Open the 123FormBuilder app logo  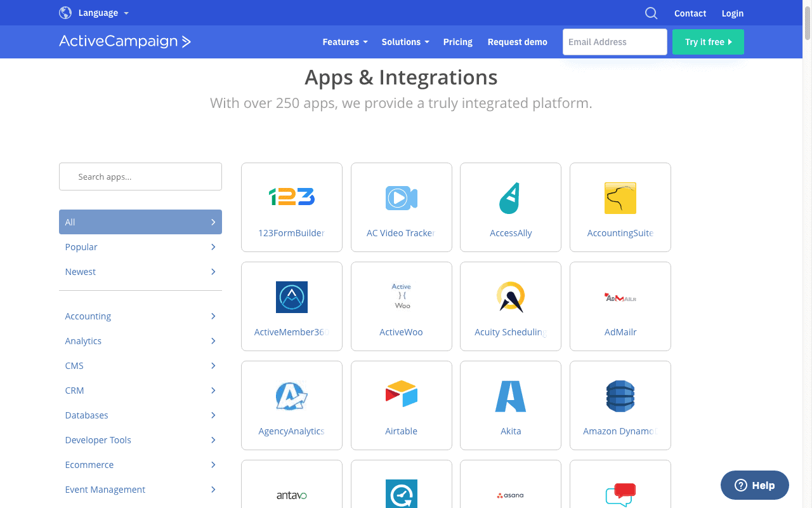click(292, 197)
